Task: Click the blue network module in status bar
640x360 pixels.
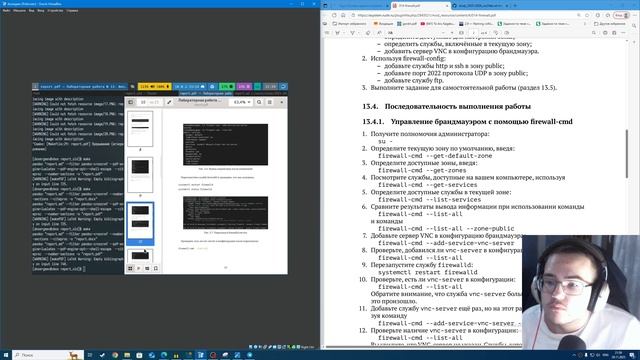Action: click(x=190, y=87)
